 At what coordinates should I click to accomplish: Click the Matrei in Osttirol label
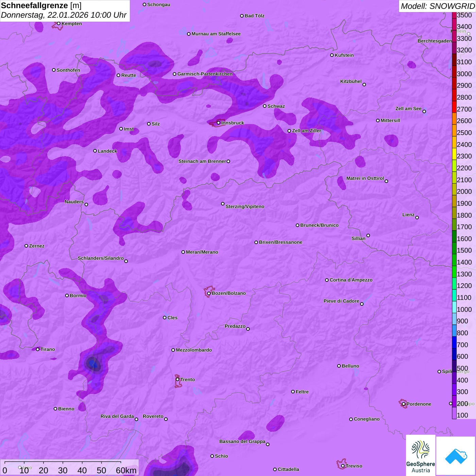click(365, 178)
